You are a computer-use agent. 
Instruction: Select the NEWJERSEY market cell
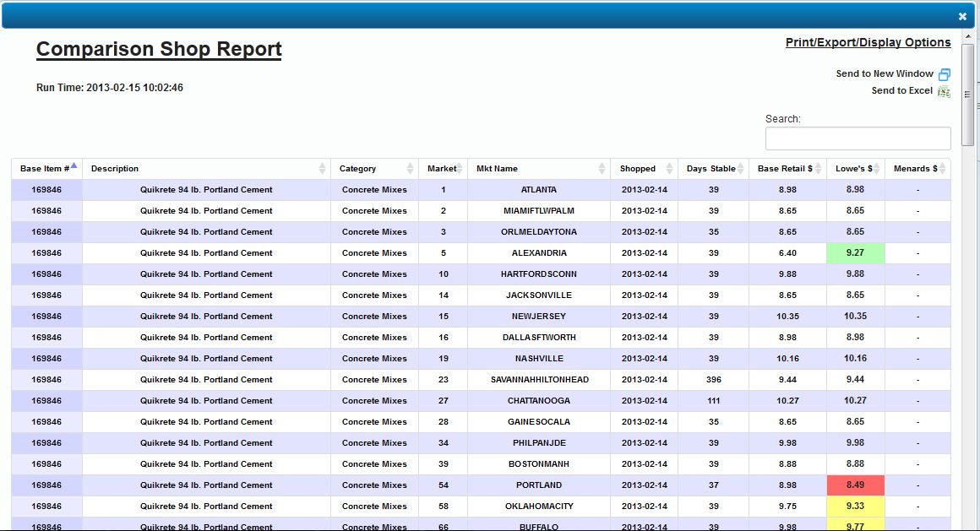[x=539, y=316]
